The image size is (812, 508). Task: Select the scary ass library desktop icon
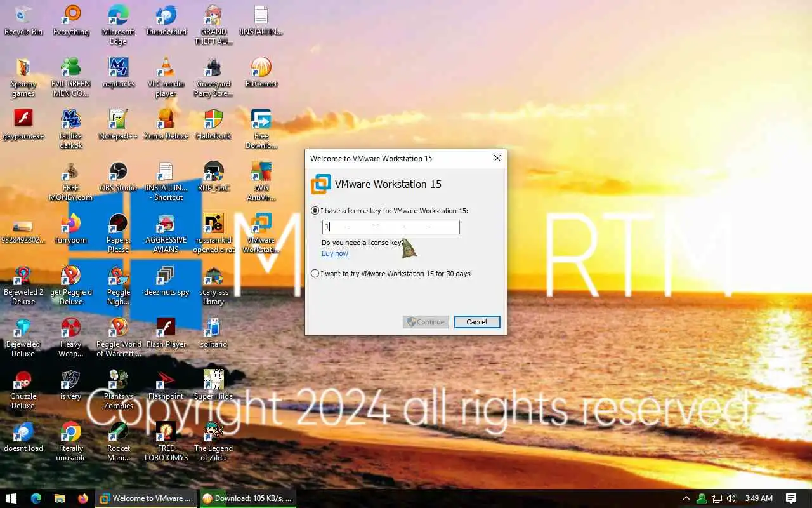click(214, 285)
